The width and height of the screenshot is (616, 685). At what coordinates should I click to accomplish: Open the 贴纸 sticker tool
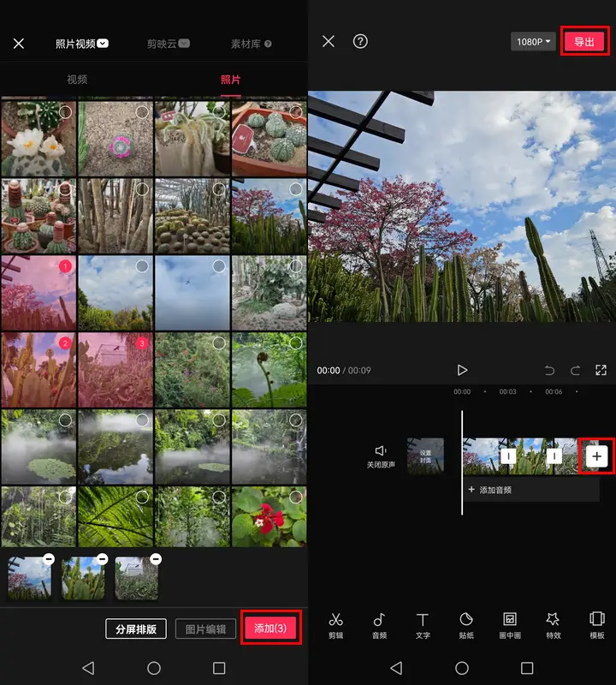click(466, 624)
